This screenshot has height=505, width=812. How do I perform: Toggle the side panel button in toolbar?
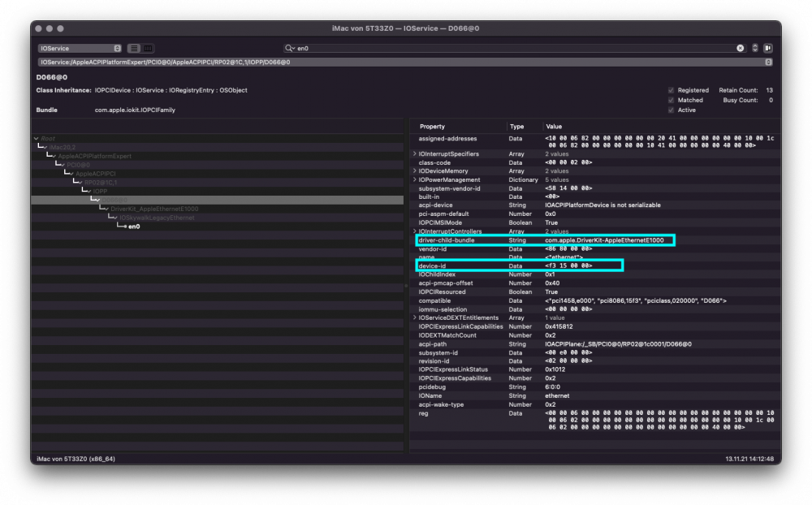click(x=768, y=48)
